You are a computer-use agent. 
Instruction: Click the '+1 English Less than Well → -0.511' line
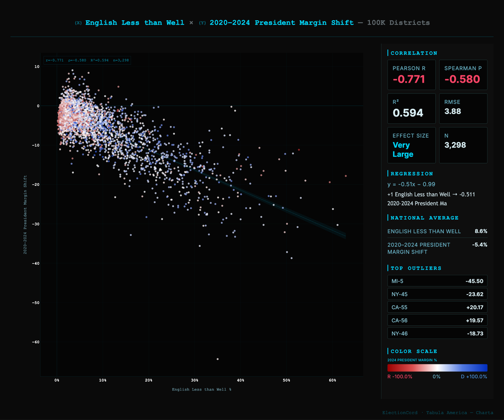[431, 194]
